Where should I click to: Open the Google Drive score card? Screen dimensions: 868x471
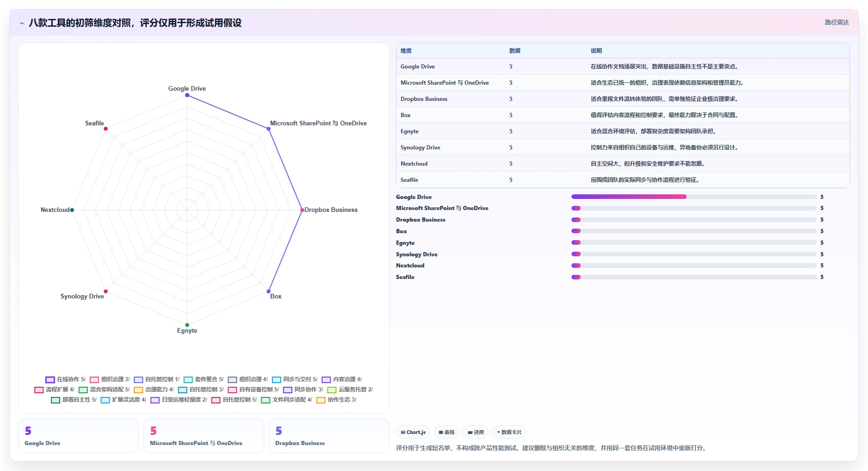click(x=78, y=435)
